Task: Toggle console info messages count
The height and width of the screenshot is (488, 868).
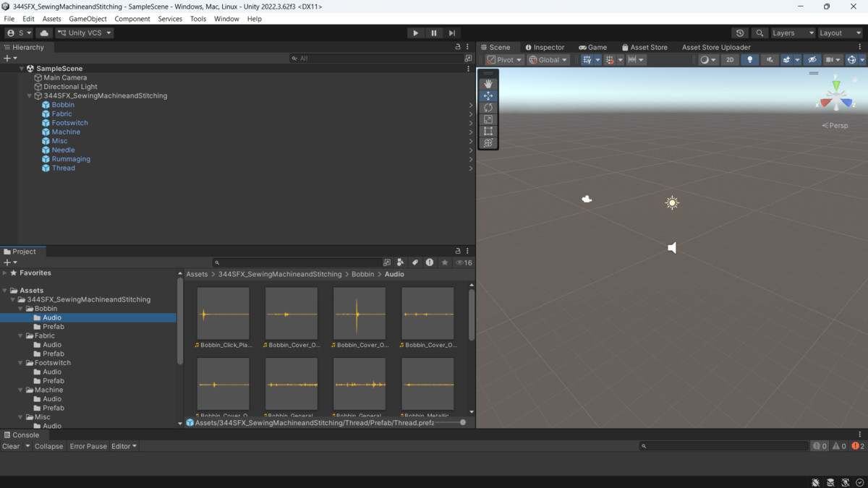Action: [820, 446]
